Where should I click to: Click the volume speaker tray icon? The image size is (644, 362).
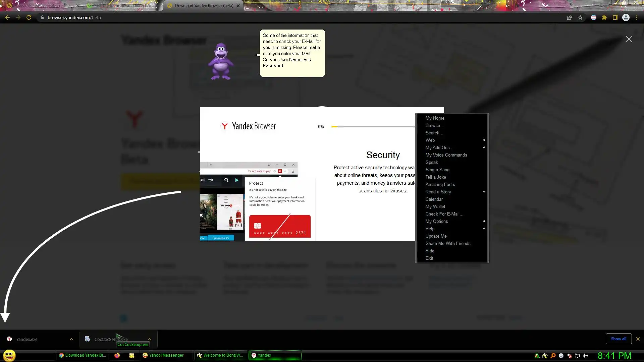(x=585, y=356)
